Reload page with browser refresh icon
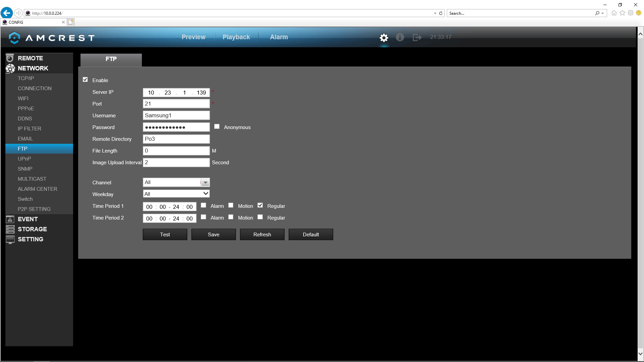Viewport: 644px width, 362px height. [441, 13]
